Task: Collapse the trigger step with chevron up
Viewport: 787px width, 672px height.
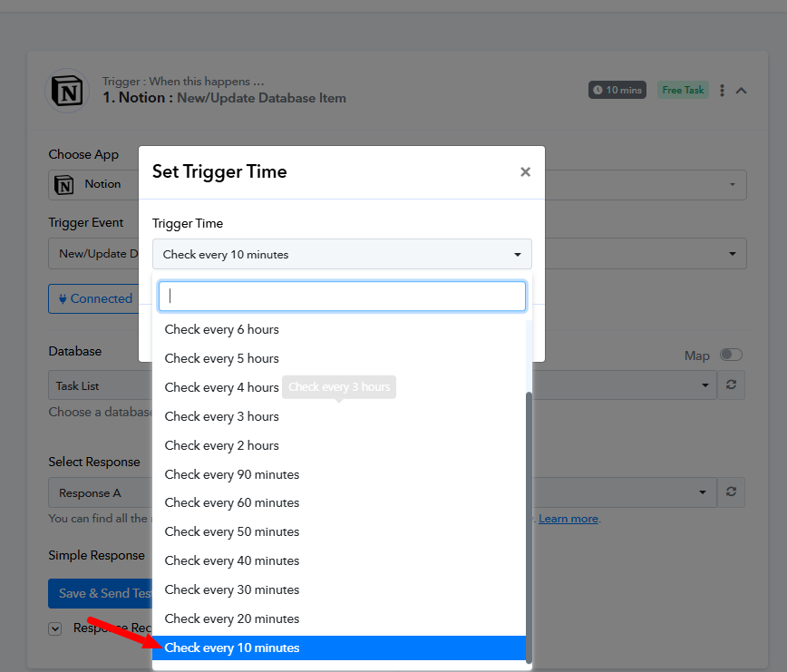Action: coord(742,91)
